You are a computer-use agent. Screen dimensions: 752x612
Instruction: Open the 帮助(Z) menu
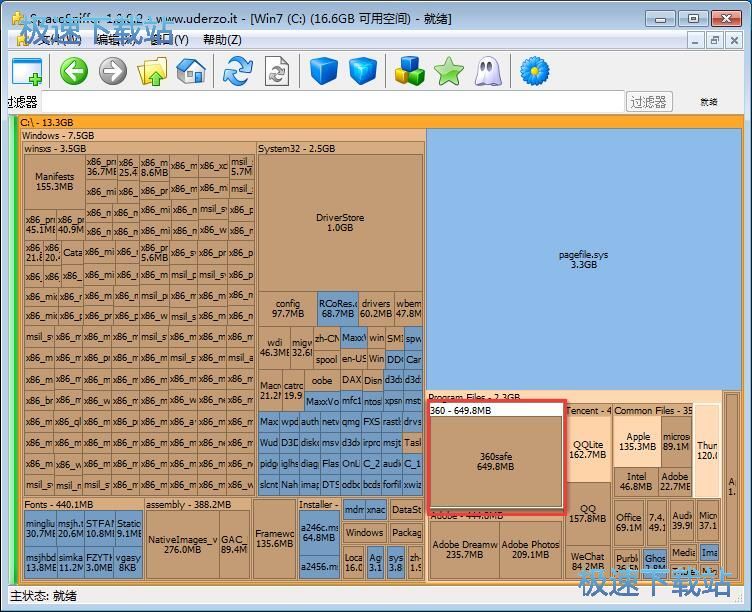pyautogui.click(x=222, y=39)
